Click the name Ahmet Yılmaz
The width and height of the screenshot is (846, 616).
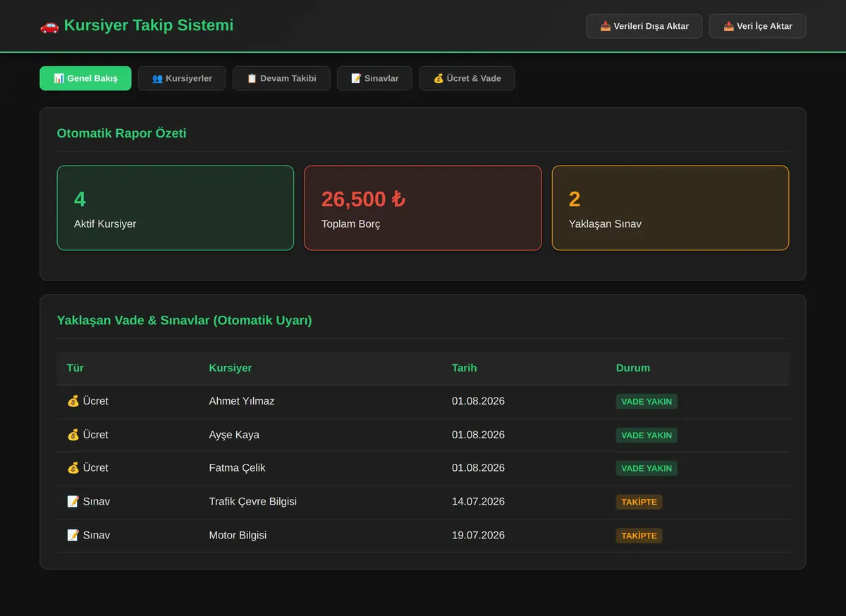(x=242, y=401)
